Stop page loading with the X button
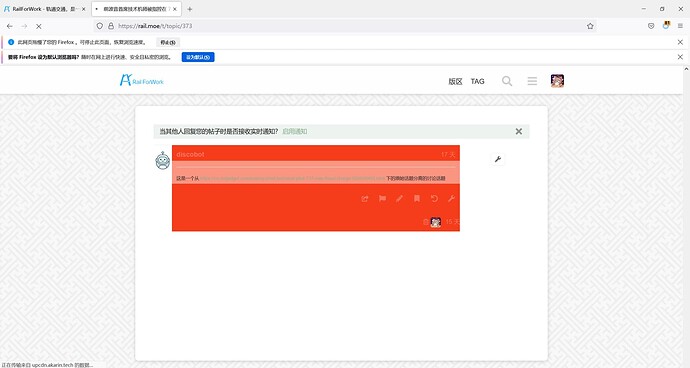Image resolution: width=690 pixels, height=368 pixels. pos(39,26)
